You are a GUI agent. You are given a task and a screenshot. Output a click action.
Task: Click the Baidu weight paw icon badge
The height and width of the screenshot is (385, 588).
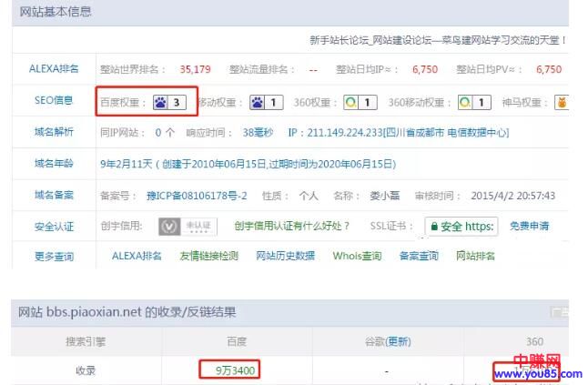point(170,101)
